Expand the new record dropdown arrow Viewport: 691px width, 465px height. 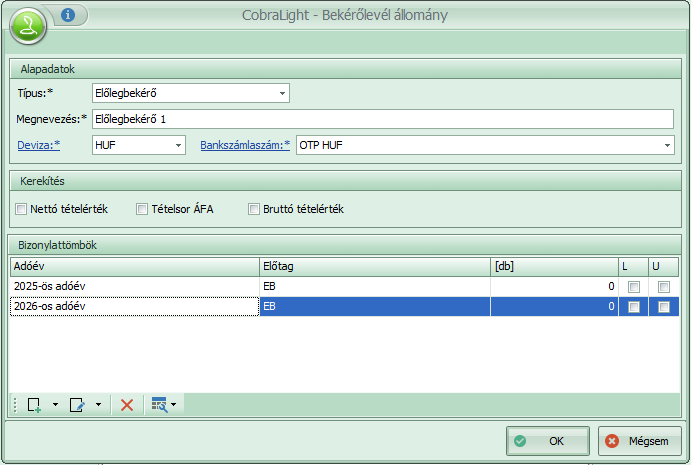pos(55,405)
